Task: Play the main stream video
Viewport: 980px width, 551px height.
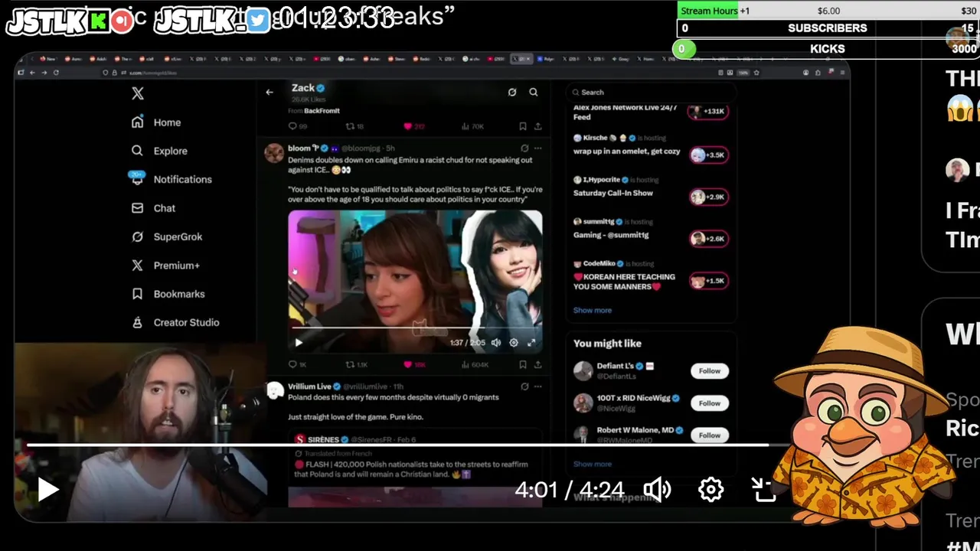Action: coord(47,490)
